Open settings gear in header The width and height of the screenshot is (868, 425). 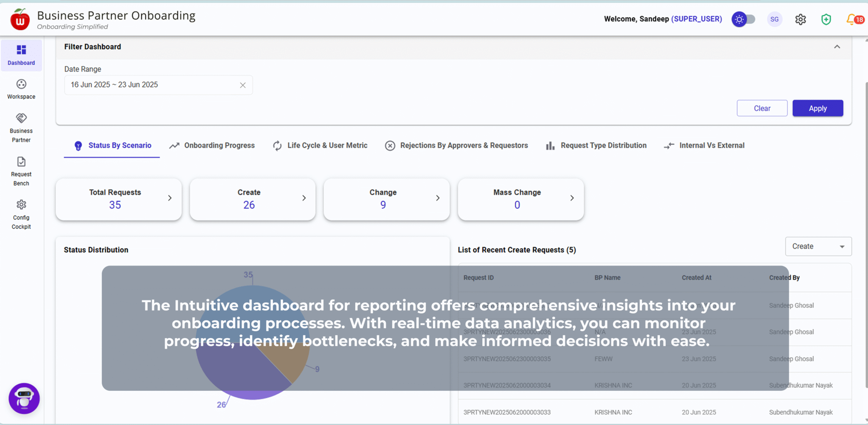800,19
